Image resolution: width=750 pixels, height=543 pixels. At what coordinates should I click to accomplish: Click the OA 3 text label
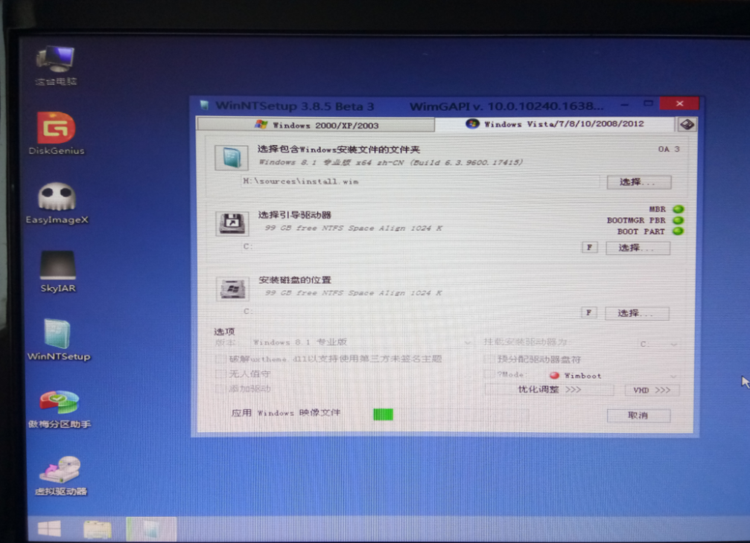[x=669, y=149]
